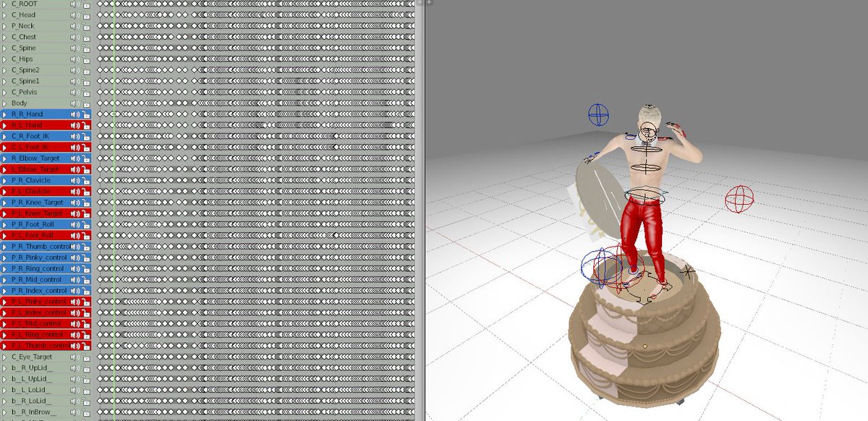Expand the P_Neck channel group
The image size is (868, 421).
[x=5, y=26]
